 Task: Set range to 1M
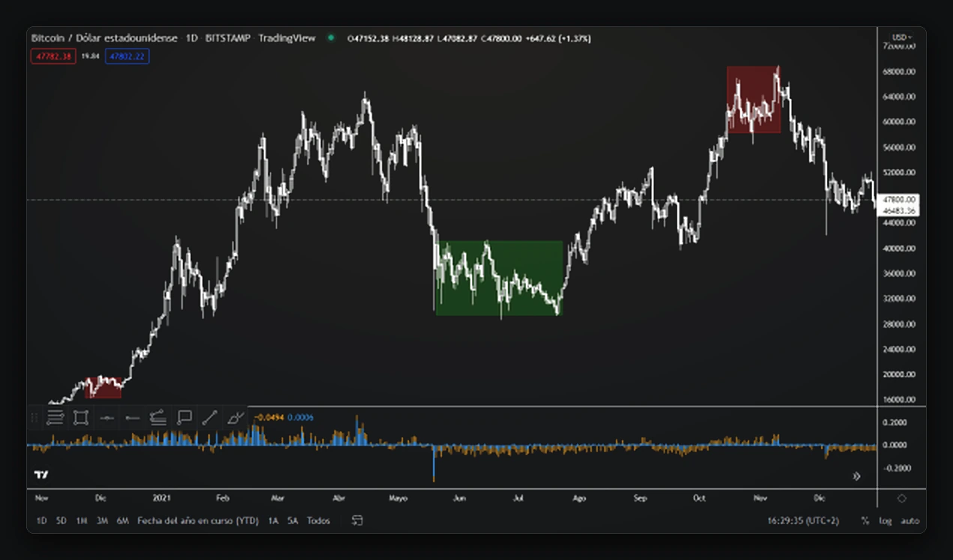[82, 520]
